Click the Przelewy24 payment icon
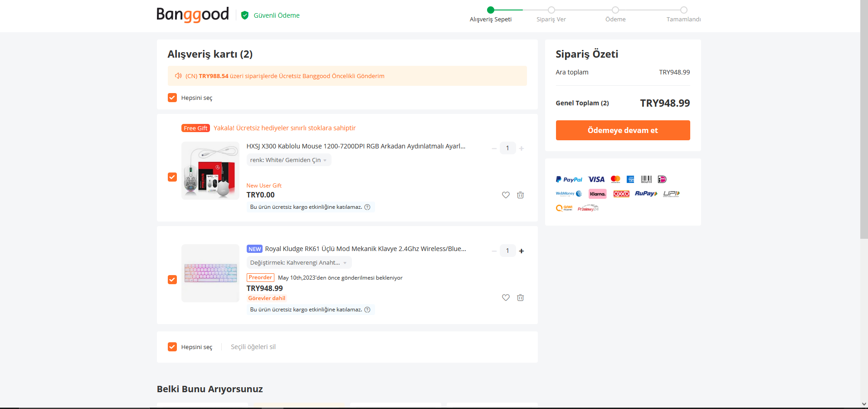Screen dimensions: 868x409 click(x=588, y=208)
